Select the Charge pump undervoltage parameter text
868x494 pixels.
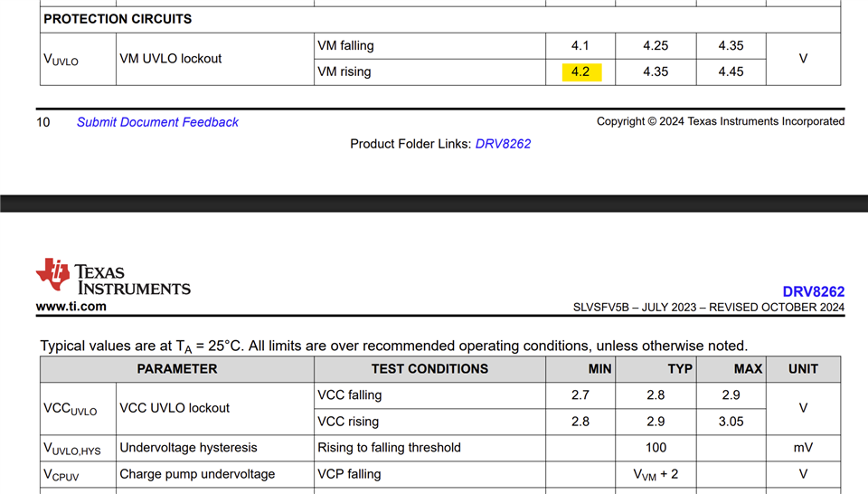[197, 474]
